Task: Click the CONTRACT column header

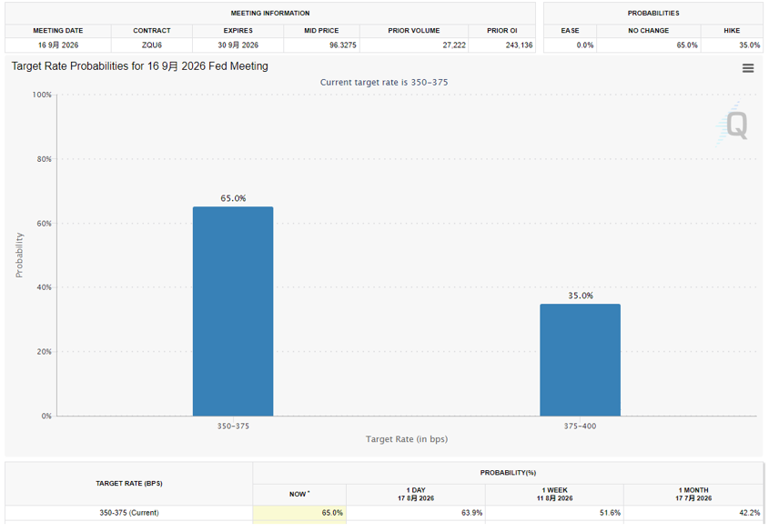Action: tap(152, 30)
